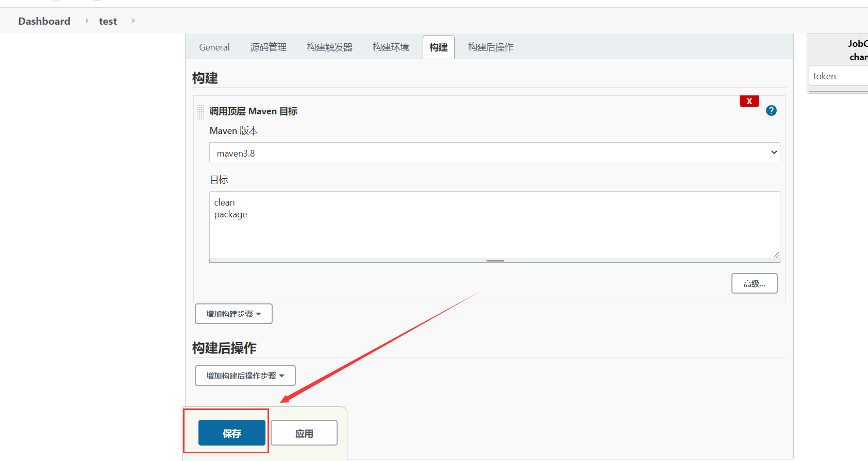Screen dimensions: 868x461
Task: Switch to the 构建后操作 tab
Action: click(491, 47)
